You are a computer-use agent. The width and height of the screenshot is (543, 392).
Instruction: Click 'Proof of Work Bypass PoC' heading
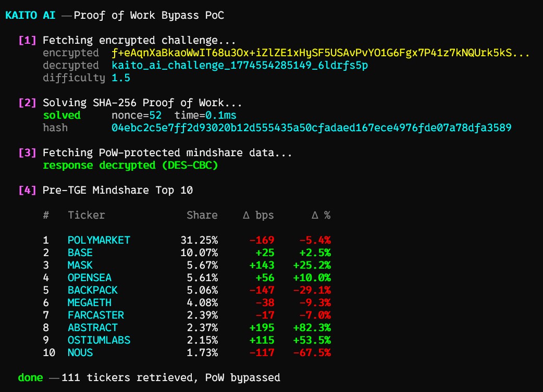(x=149, y=16)
